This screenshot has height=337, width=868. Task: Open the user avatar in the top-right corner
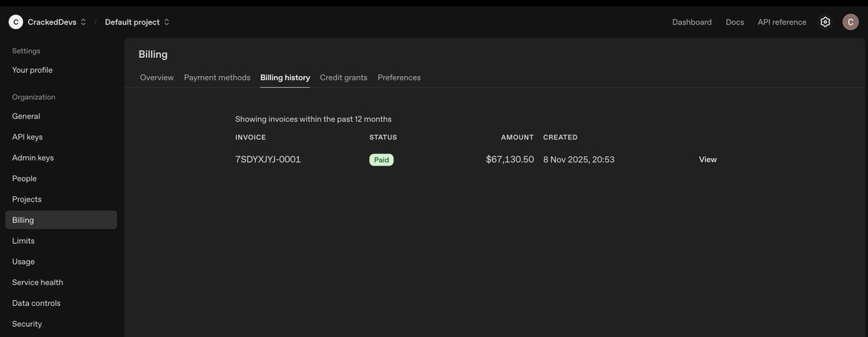851,22
